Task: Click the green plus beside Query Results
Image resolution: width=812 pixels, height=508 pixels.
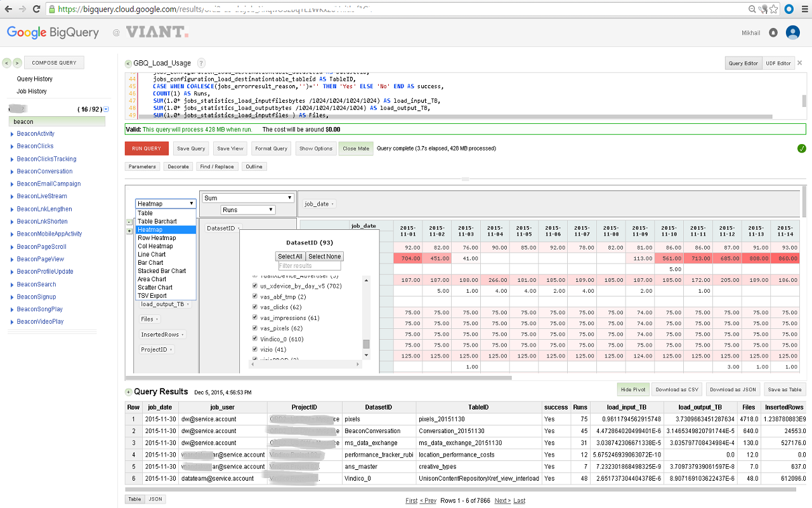Action: (129, 392)
